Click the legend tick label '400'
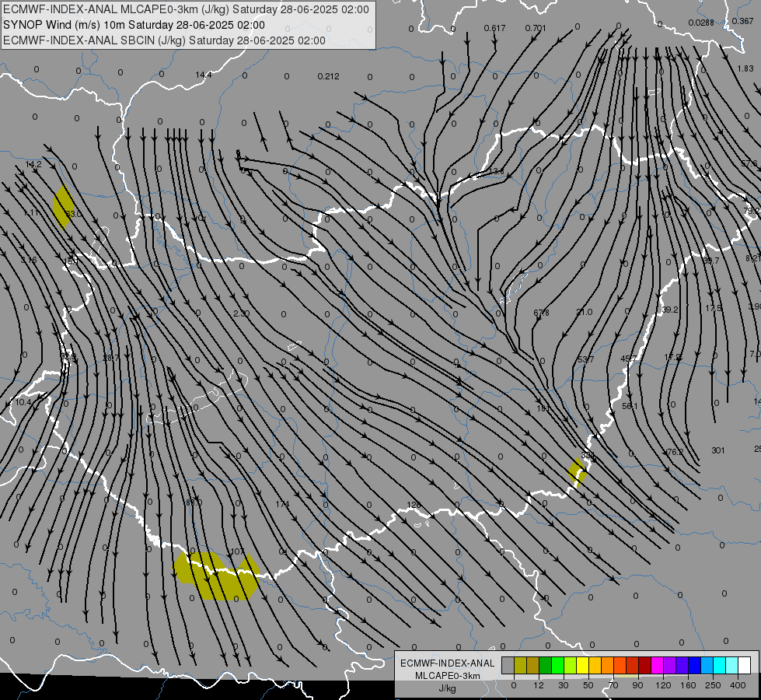Screen dimensions: 761x700 click(738, 685)
